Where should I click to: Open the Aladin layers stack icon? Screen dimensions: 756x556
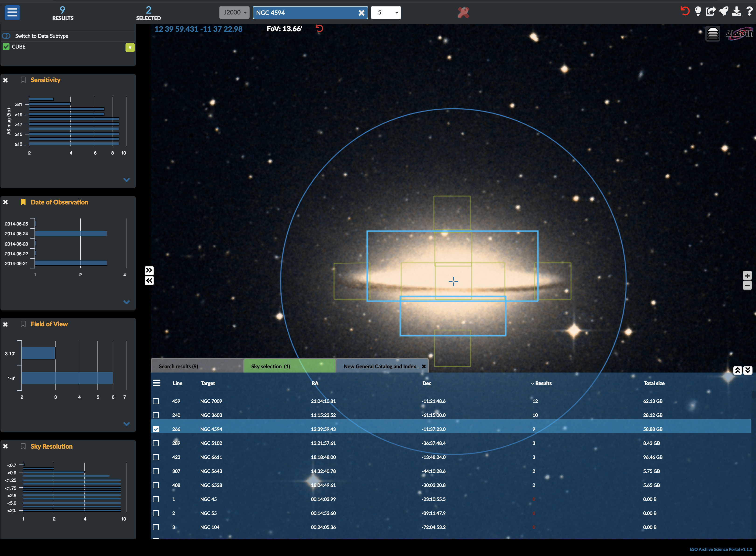tap(713, 34)
